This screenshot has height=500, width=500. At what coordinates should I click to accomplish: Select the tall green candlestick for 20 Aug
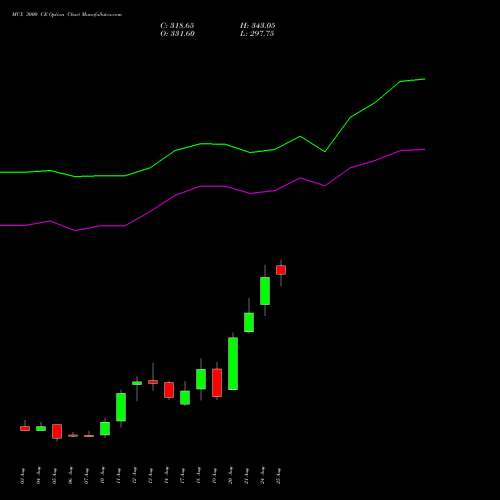pos(233,364)
